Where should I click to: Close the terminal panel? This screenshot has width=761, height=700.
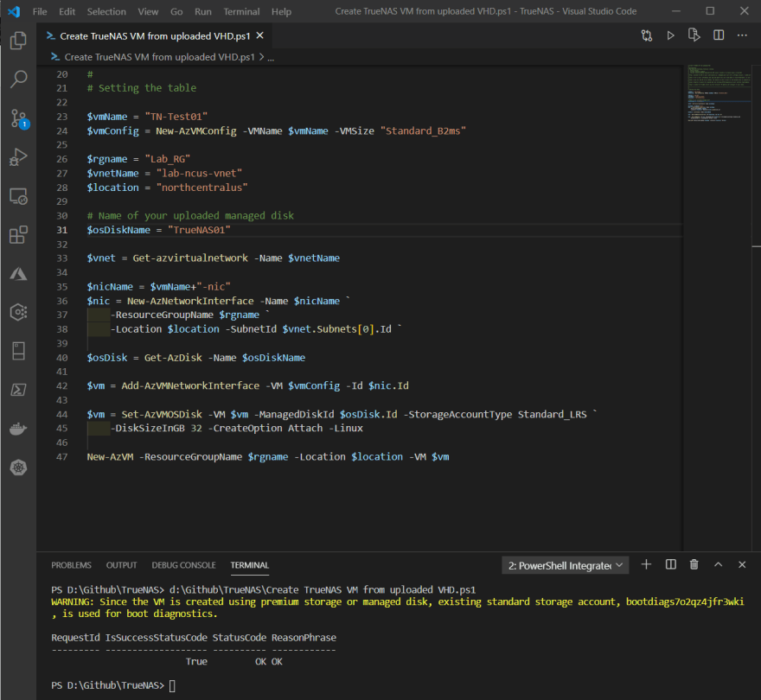pyautogui.click(x=742, y=564)
